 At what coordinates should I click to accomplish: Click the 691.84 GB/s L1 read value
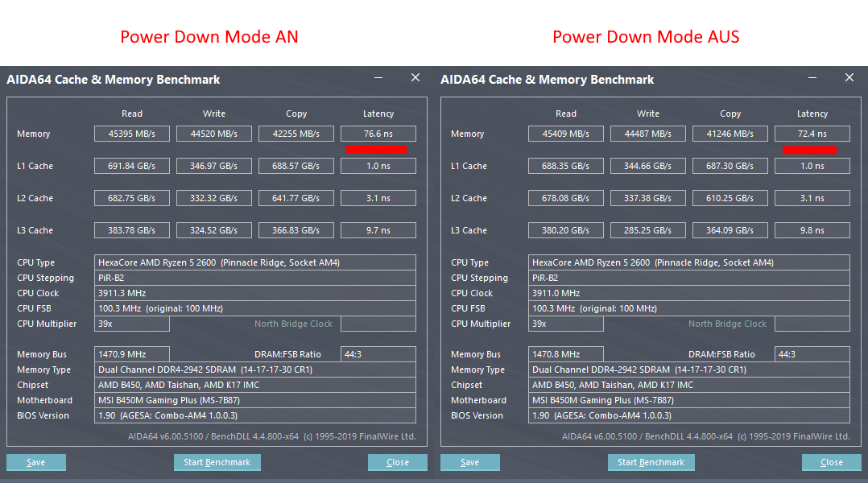coord(132,166)
